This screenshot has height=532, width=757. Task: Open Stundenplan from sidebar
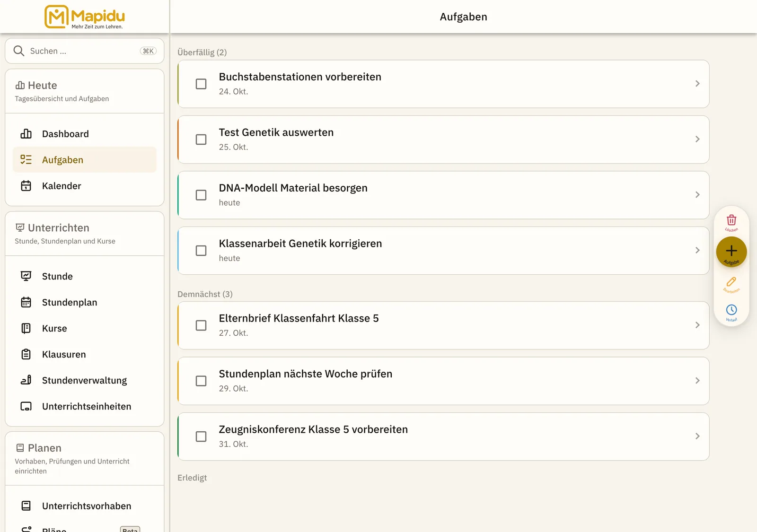pyautogui.click(x=85, y=302)
